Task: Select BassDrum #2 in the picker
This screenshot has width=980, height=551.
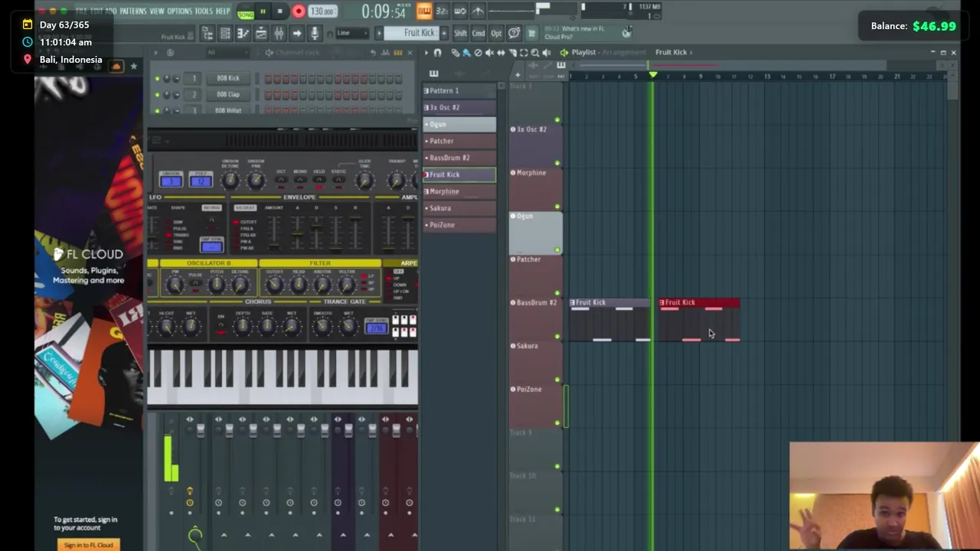Action: tap(459, 158)
